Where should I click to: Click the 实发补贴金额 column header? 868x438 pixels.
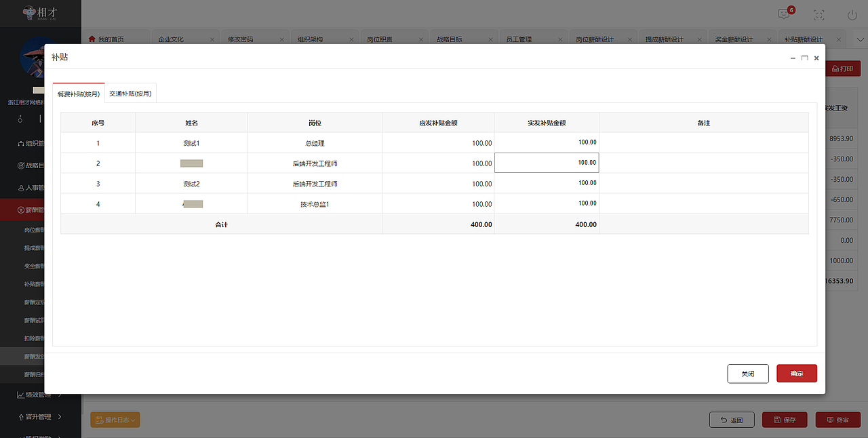tap(547, 123)
